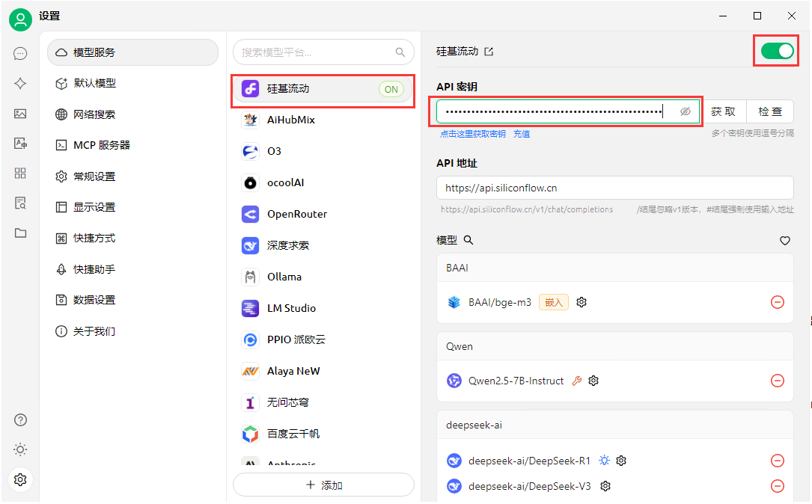Open 关于我们 settings section
This screenshot has width=812, height=504.
(x=132, y=331)
